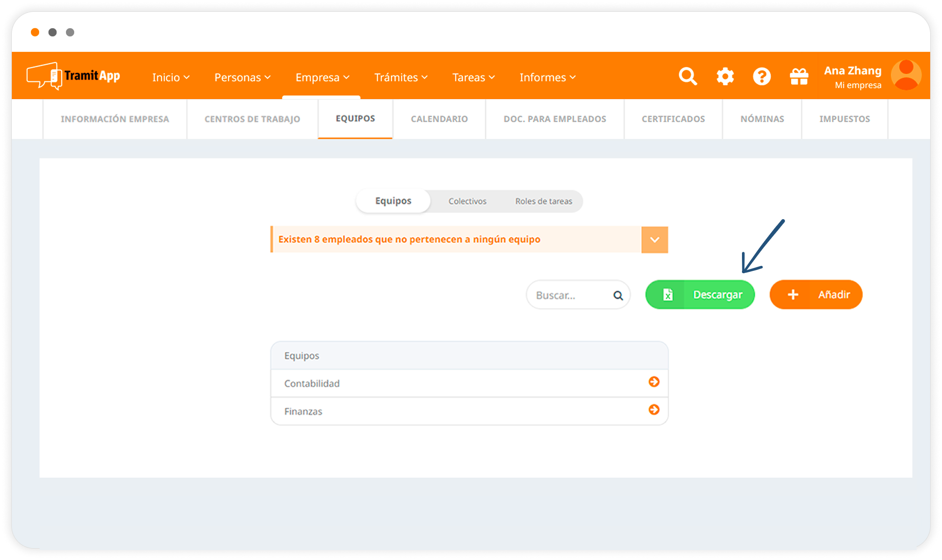Screen dimensions: 942x560
Task: Open settings gear icon
Action: [x=725, y=76]
